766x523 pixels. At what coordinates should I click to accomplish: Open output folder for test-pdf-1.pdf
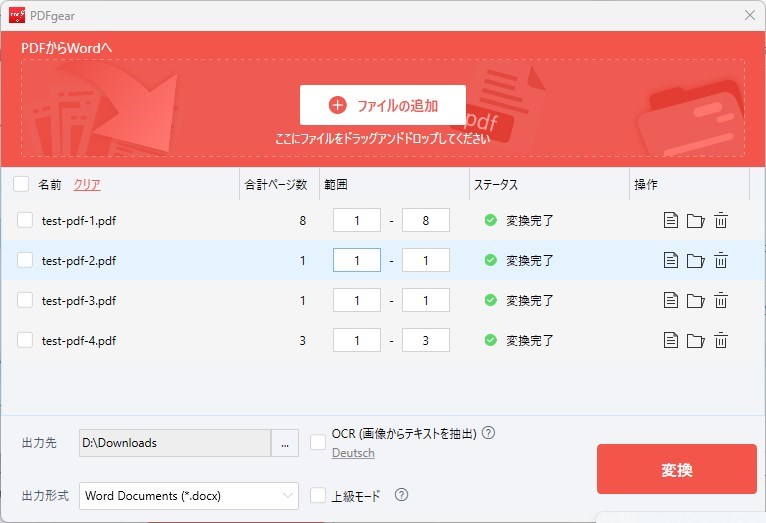point(696,221)
